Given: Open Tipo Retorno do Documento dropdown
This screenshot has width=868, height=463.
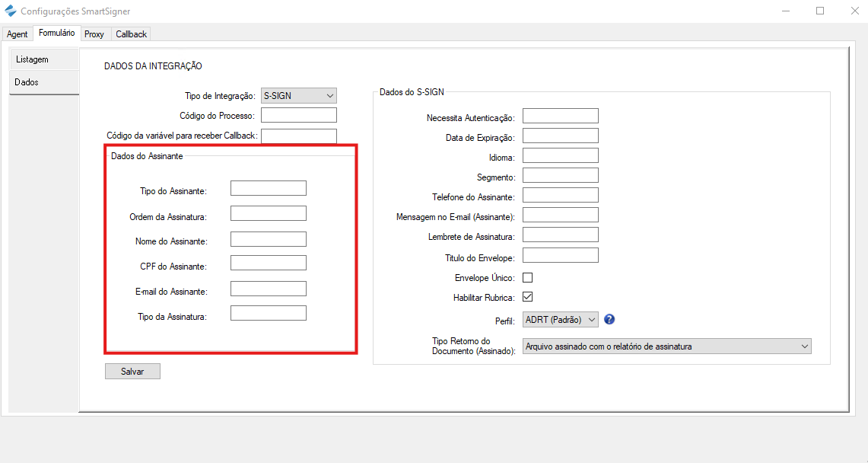Looking at the screenshot, I should pyautogui.click(x=666, y=346).
